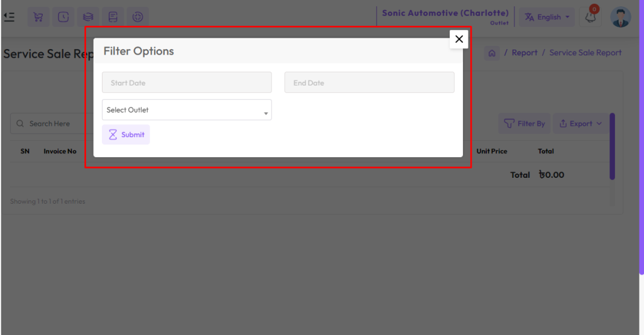Submit the filter options
The height and width of the screenshot is (335, 644).
[x=126, y=135]
